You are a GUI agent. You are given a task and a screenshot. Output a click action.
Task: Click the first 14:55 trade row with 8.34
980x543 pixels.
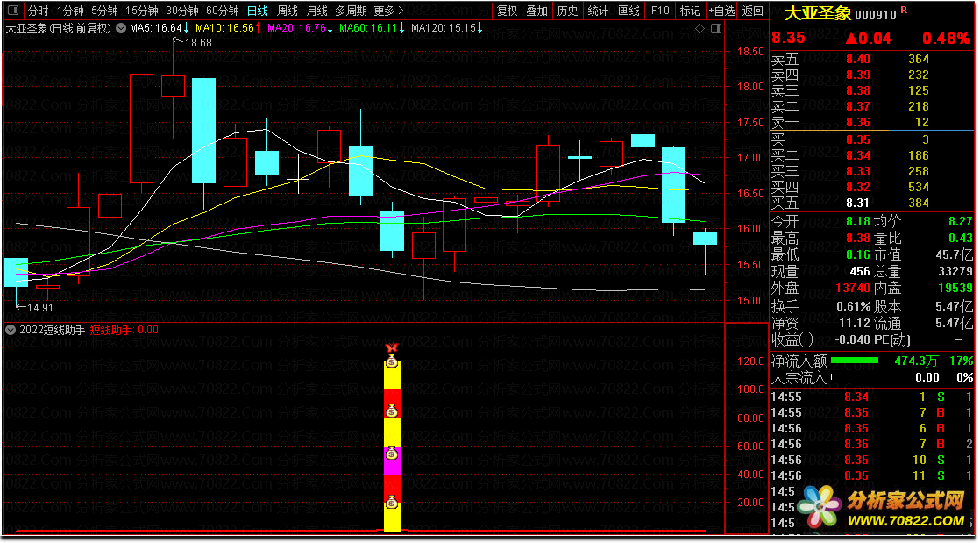[x=871, y=397]
